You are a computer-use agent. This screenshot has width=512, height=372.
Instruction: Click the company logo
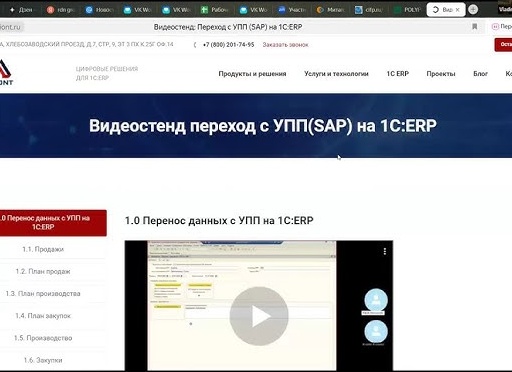6,72
